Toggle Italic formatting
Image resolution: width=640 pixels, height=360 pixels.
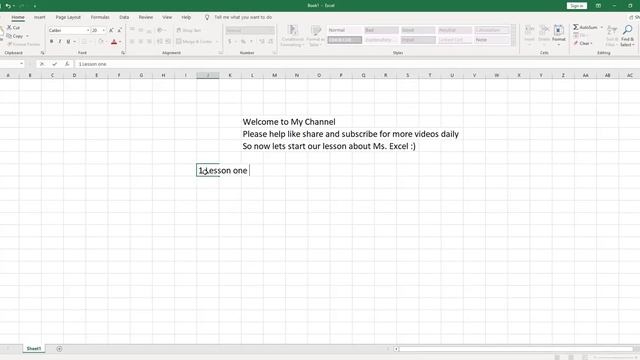[60, 42]
